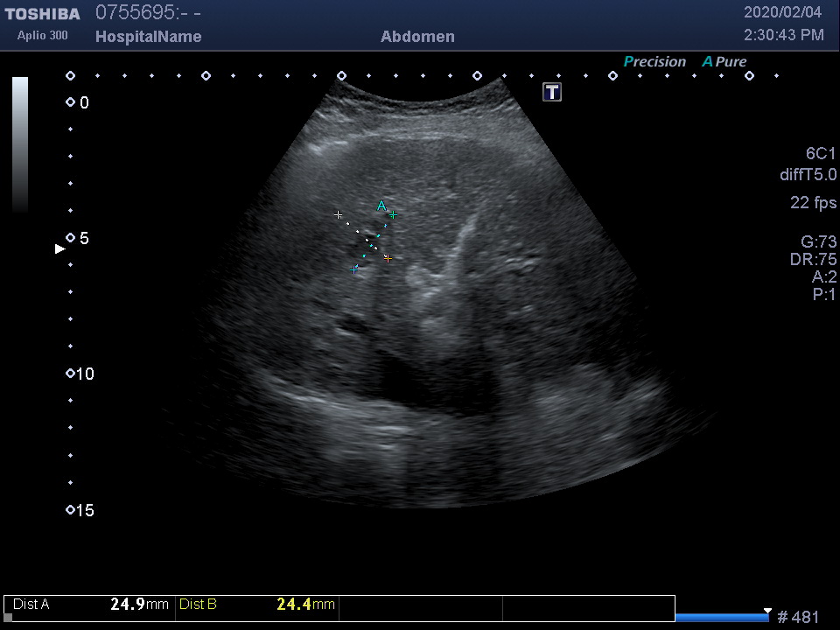Click the white caliper cross marker

[339, 214]
